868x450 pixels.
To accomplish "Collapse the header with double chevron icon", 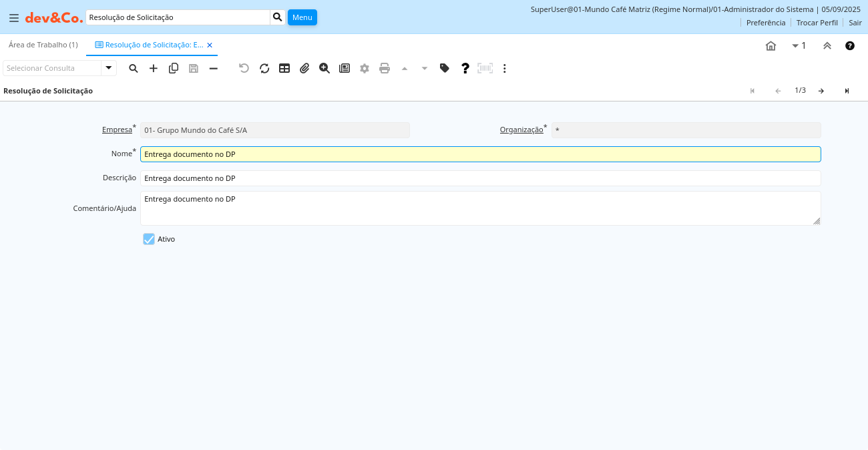I will click(x=827, y=45).
